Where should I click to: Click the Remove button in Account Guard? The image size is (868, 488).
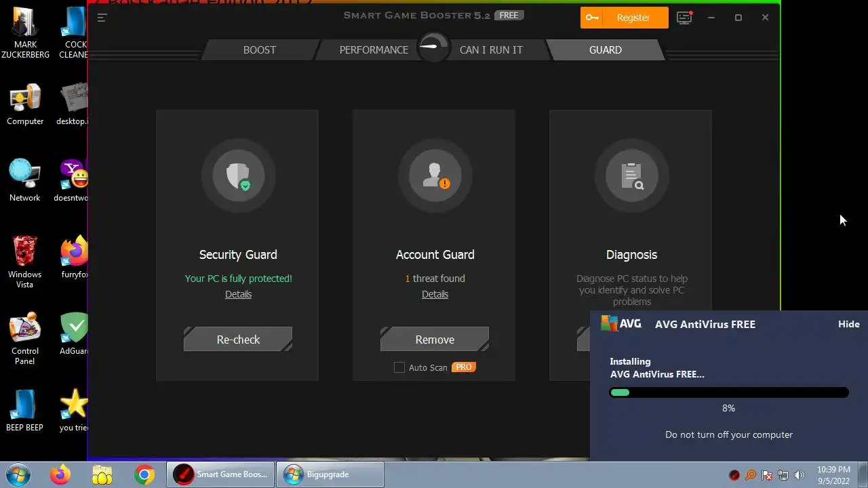(x=435, y=340)
